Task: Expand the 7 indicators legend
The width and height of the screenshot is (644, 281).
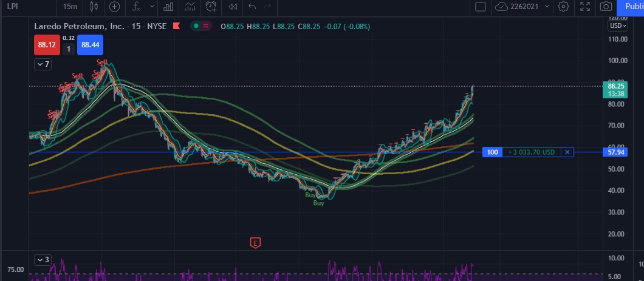Action: click(x=43, y=64)
